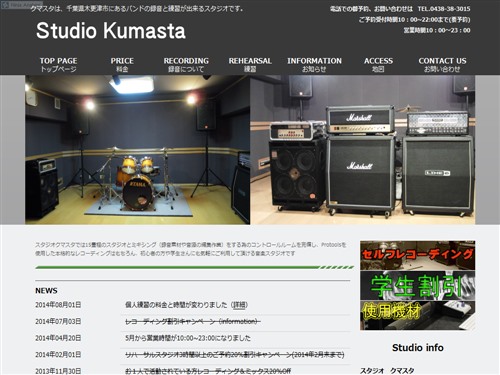Click the リハーサルスタジオ 20%割引 campaign news item
Viewport: 500px width, 375px height.
pyautogui.click(x=234, y=355)
